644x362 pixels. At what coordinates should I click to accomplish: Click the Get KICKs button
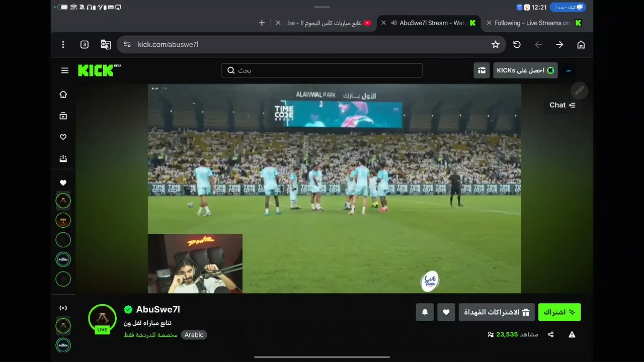pyautogui.click(x=526, y=70)
